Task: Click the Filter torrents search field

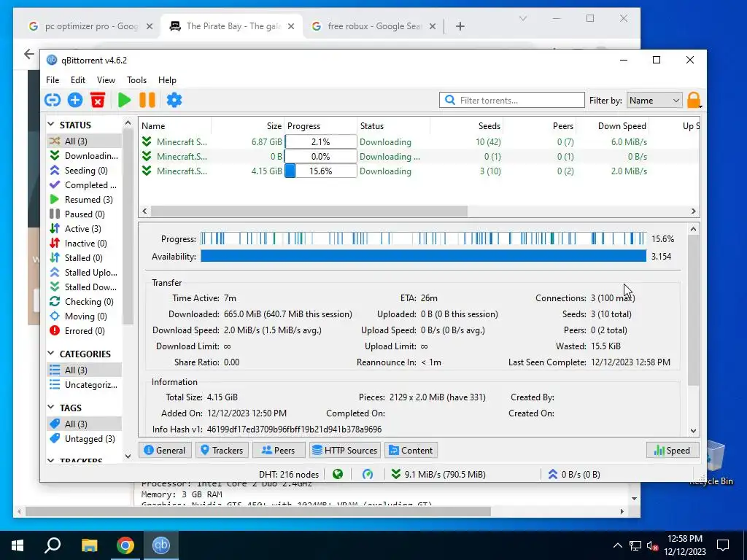Action: tap(512, 101)
